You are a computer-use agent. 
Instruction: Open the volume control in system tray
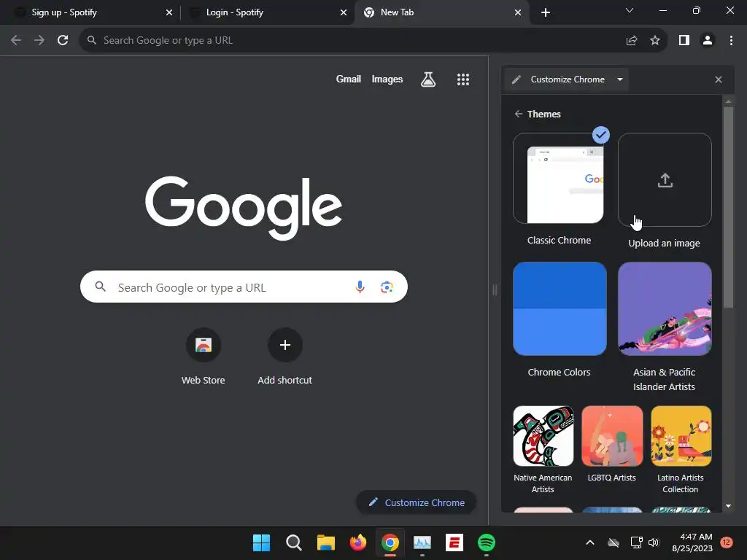[x=654, y=542]
